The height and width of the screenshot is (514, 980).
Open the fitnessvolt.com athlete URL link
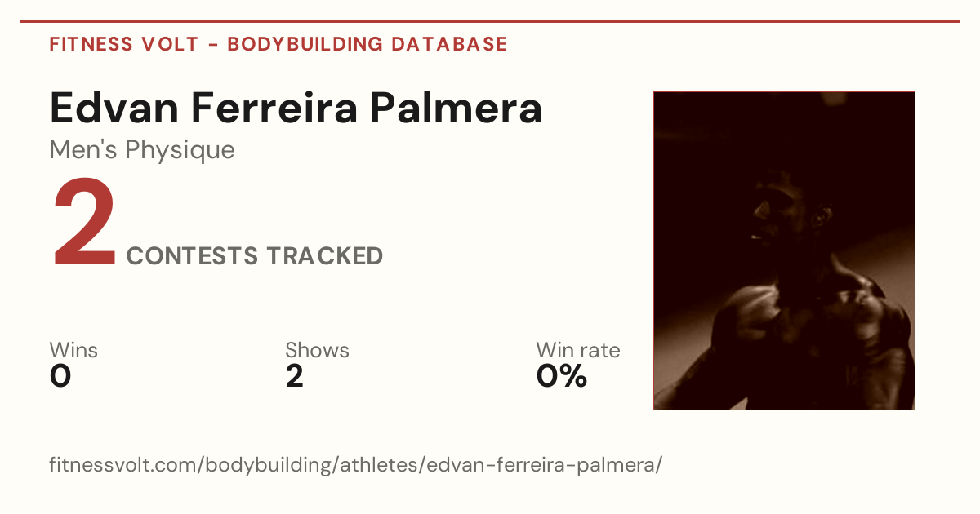tap(355, 466)
